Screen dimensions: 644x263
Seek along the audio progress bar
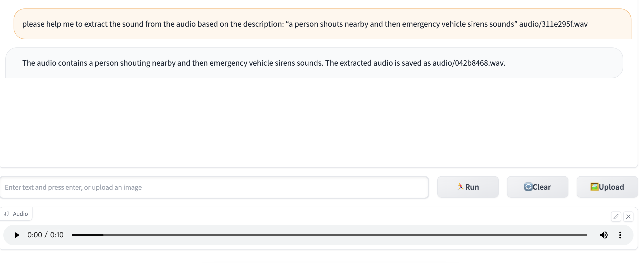[329, 235]
